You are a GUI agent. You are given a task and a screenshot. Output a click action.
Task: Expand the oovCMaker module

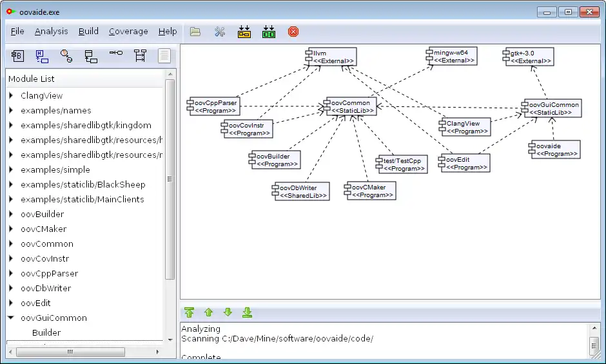click(11, 229)
